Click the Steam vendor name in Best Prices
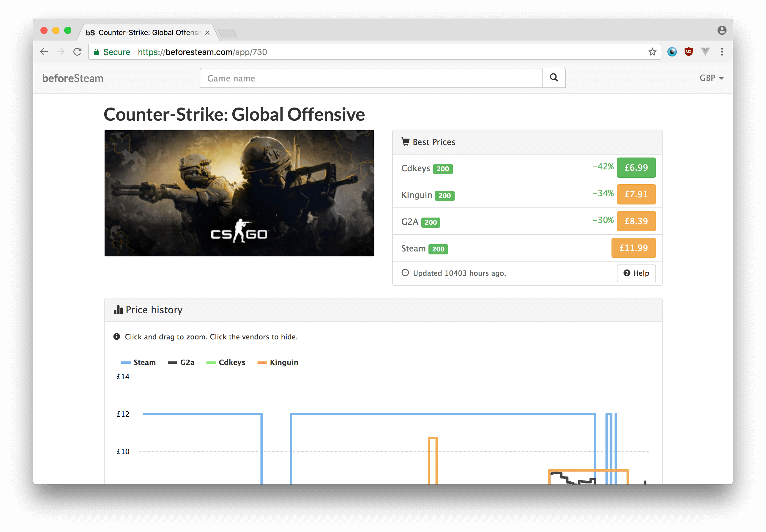 pyautogui.click(x=414, y=249)
